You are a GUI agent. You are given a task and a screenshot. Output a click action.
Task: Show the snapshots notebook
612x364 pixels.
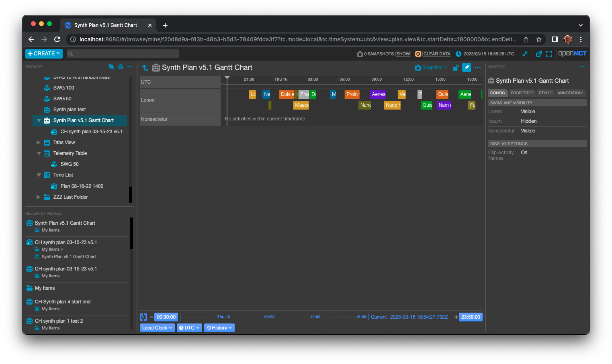403,54
